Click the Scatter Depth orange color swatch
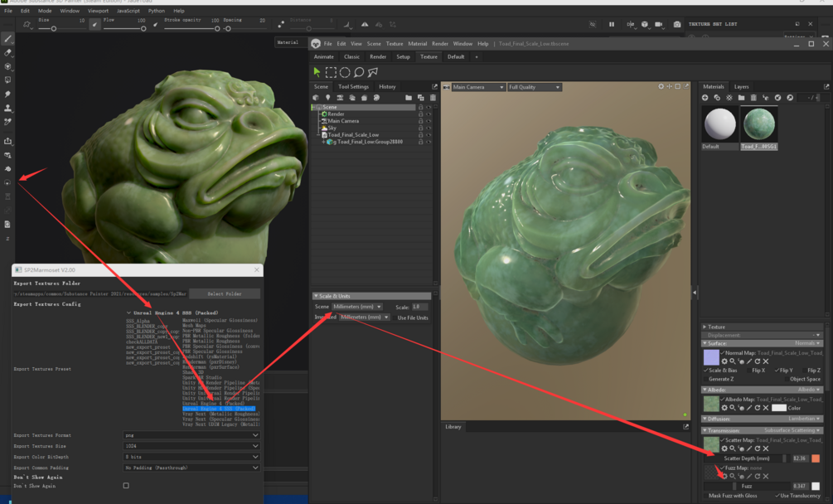 (816, 458)
